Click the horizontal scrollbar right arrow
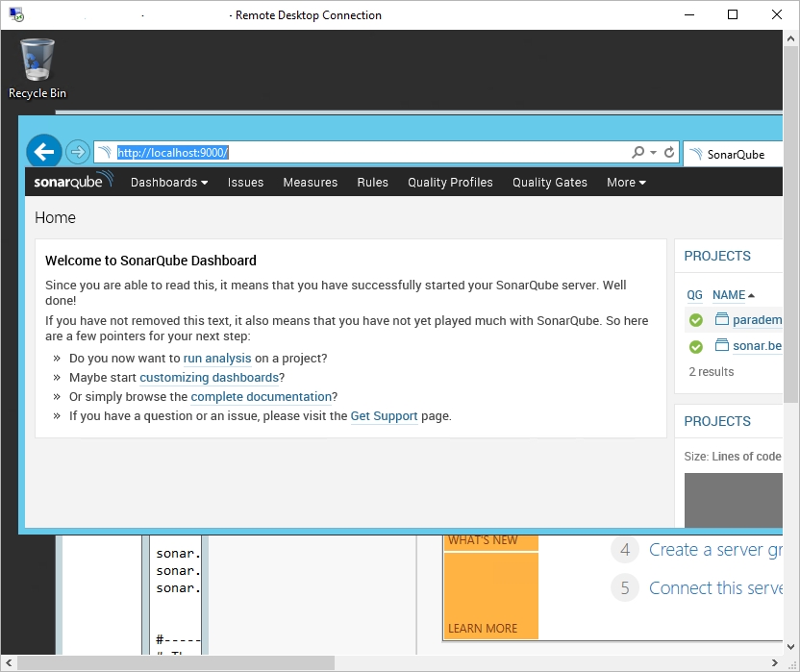This screenshot has height=672, width=800. pos(775,662)
